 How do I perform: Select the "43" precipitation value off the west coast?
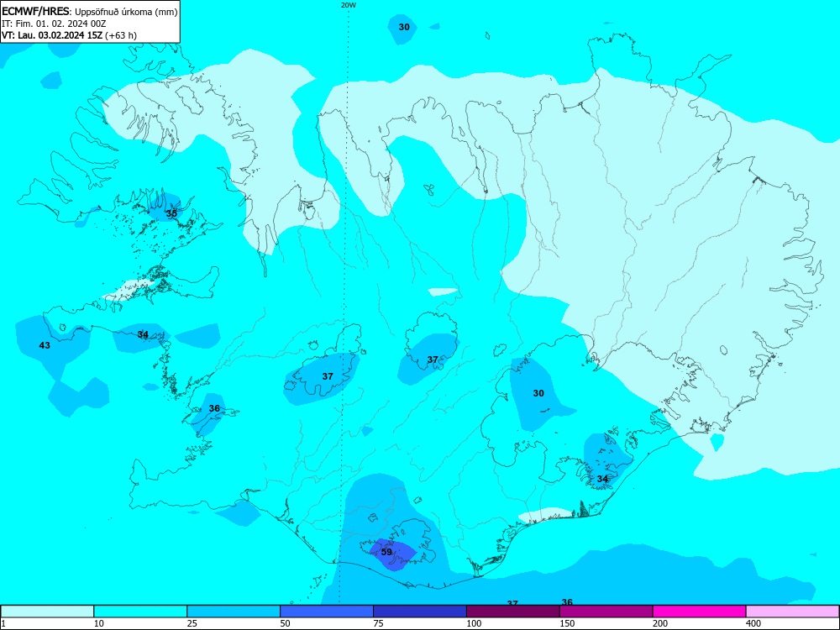(45, 345)
